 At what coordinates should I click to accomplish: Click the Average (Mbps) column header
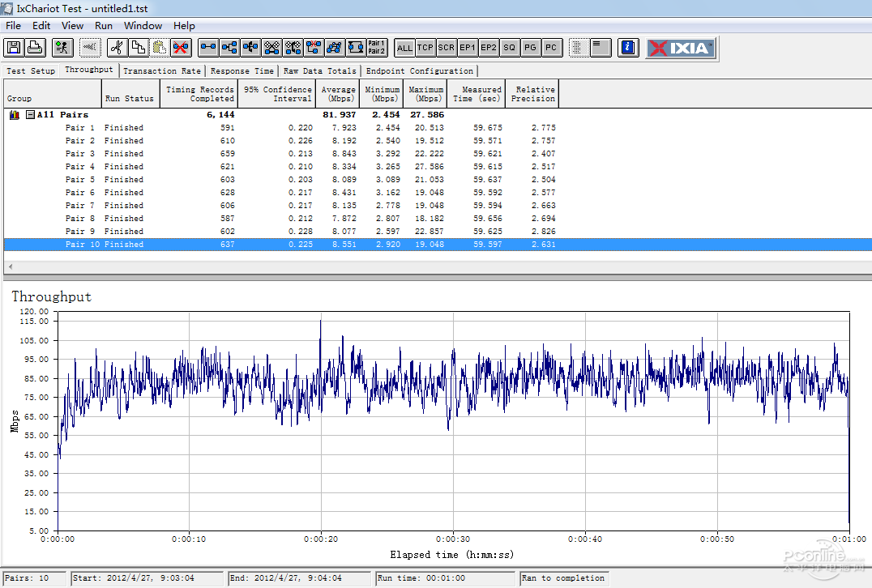click(x=338, y=93)
